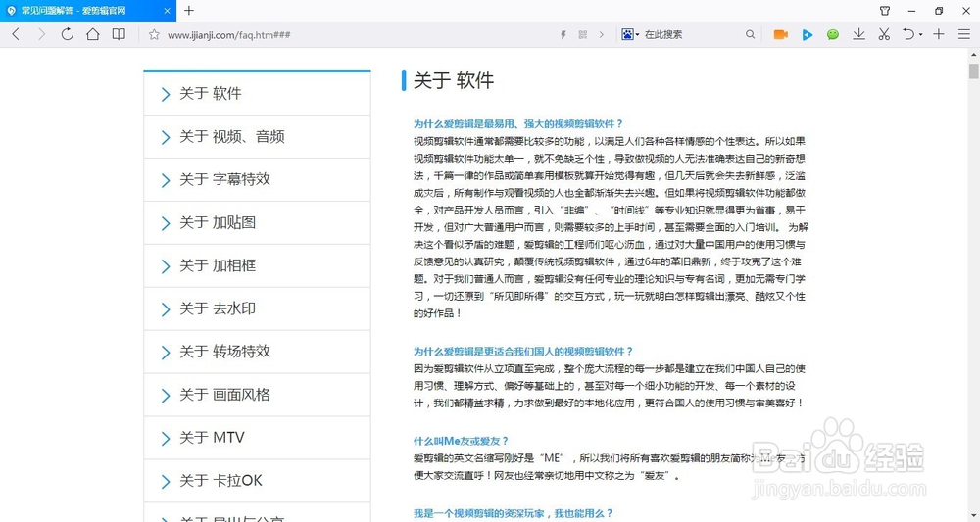
Task: Open the 关于 去水印 sidebar section
Action: [257, 309]
